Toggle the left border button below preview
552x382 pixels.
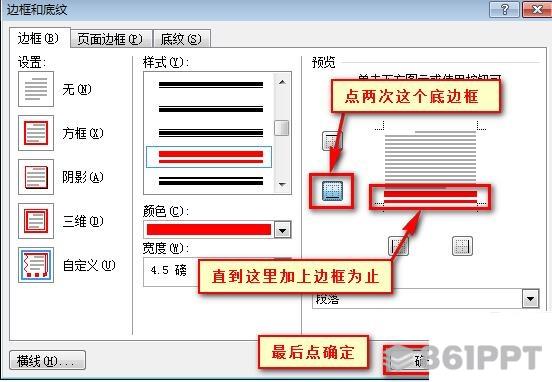coord(398,246)
